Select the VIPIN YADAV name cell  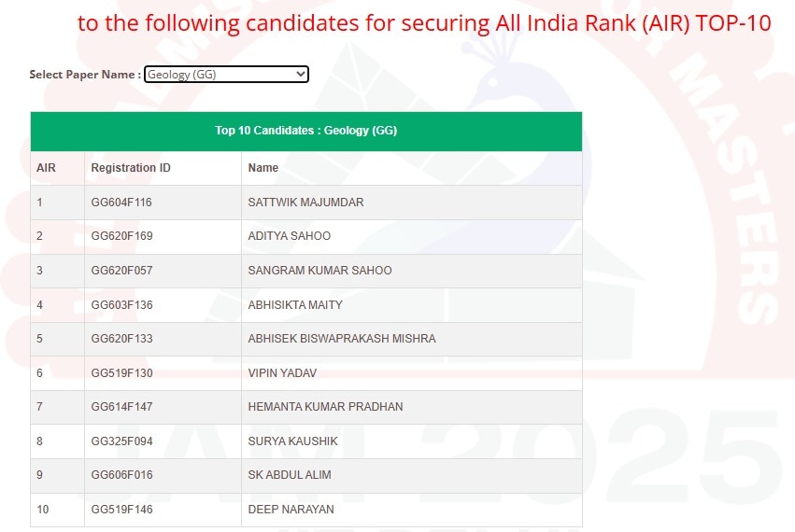(282, 373)
